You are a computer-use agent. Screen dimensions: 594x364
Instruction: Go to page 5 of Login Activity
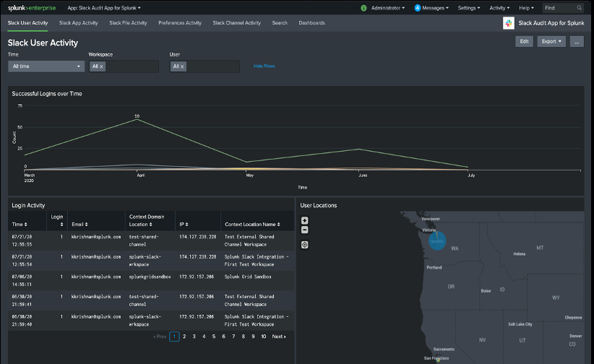(x=214, y=337)
